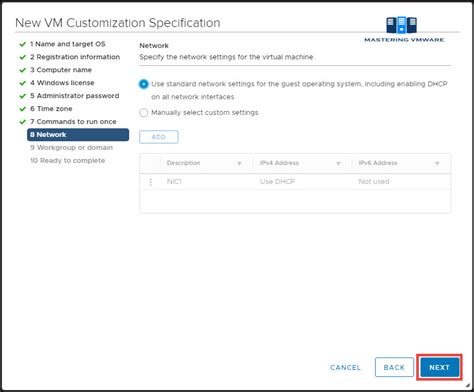Click the resize grip at the dialog corner
Viewport: 474px width, 392px height.
[467, 385]
